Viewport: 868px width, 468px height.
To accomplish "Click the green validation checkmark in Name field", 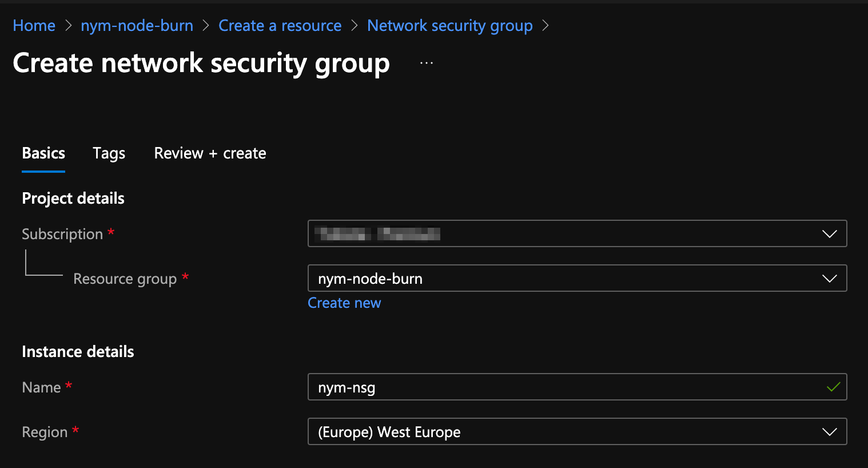I will (833, 387).
